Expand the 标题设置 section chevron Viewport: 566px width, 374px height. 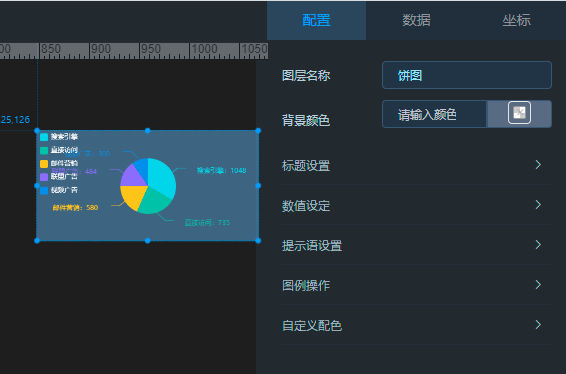coord(538,165)
